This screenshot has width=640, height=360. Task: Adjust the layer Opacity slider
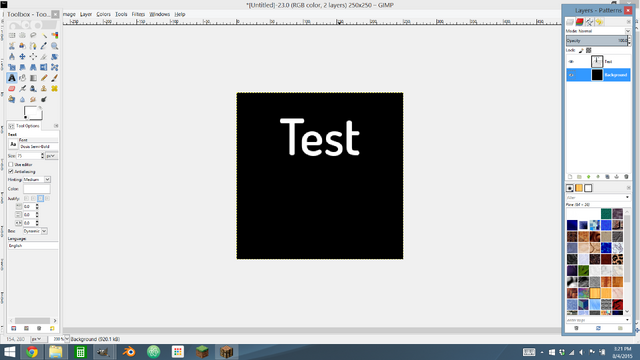pyautogui.click(x=597, y=40)
